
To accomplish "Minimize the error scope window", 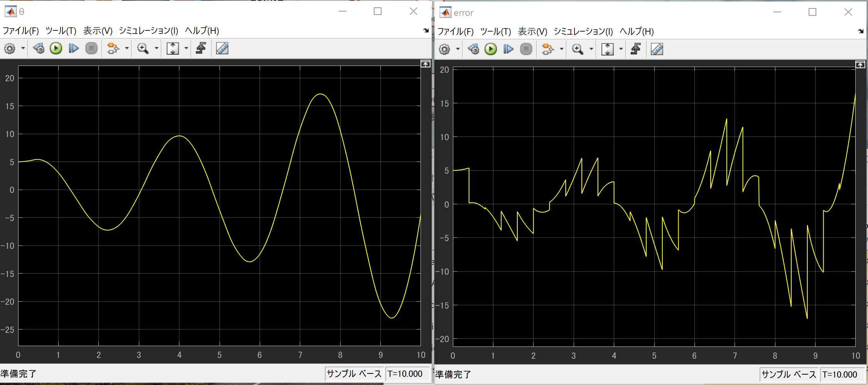I will point(777,12).
